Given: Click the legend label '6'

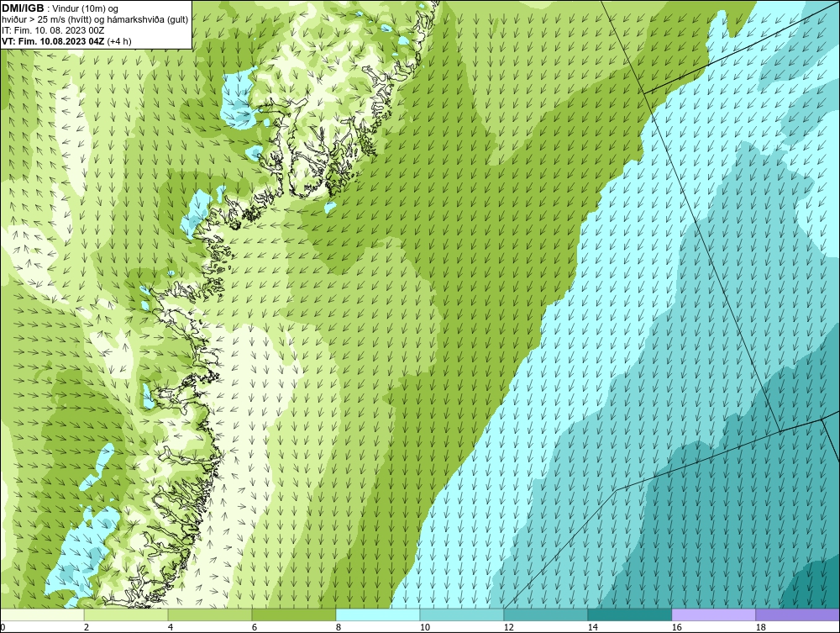Looking at the screenshot, I should 255,627.
